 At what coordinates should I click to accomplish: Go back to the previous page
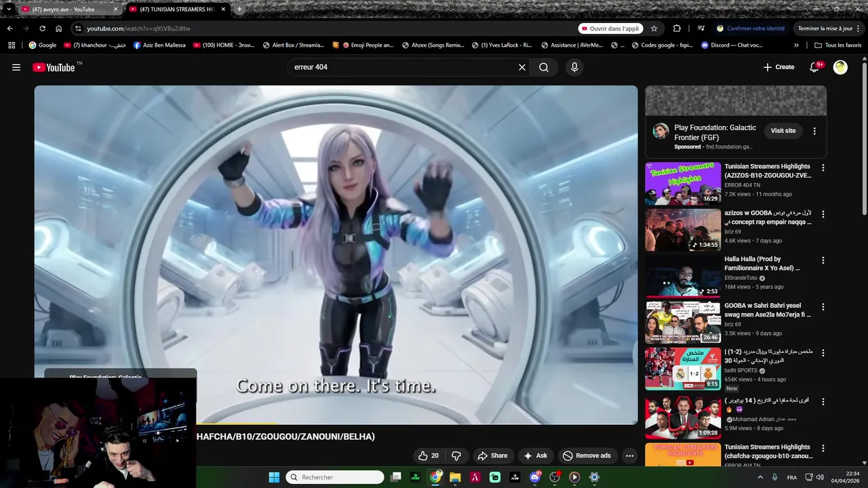[9, 28]
